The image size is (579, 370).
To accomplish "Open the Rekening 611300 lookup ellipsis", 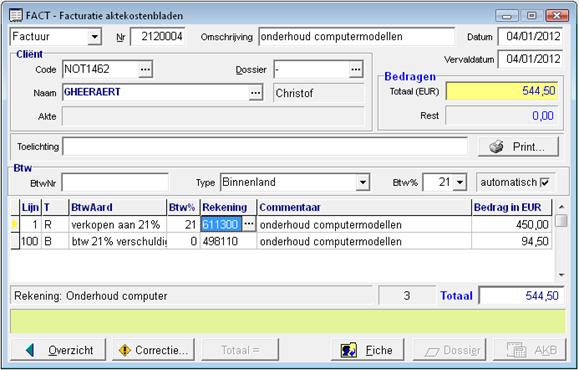I will 249,224.
